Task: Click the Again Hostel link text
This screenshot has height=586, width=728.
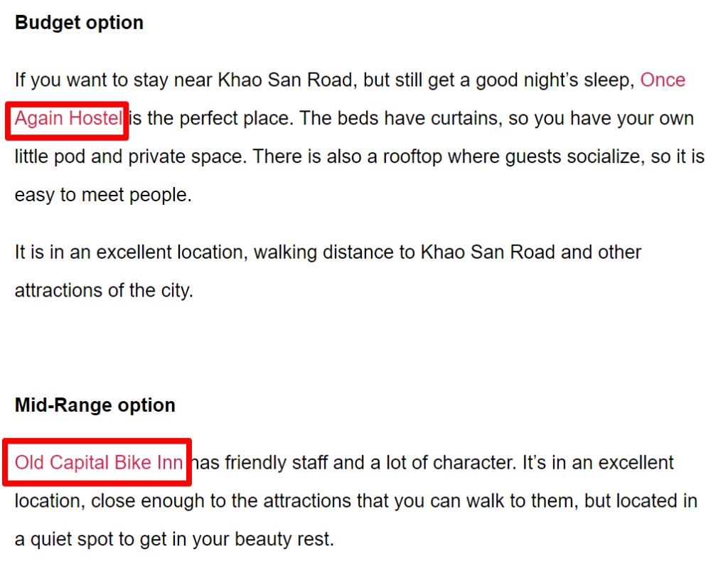Action: coord(69,119)
